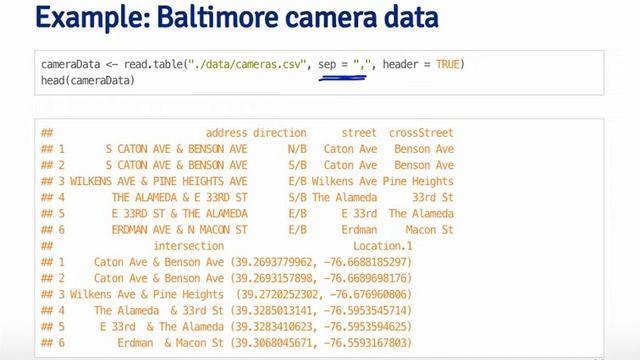Click the 'street' column header in the output
Image resolution: width=640 pixels, height=360 pixels.
coord(359,133)
